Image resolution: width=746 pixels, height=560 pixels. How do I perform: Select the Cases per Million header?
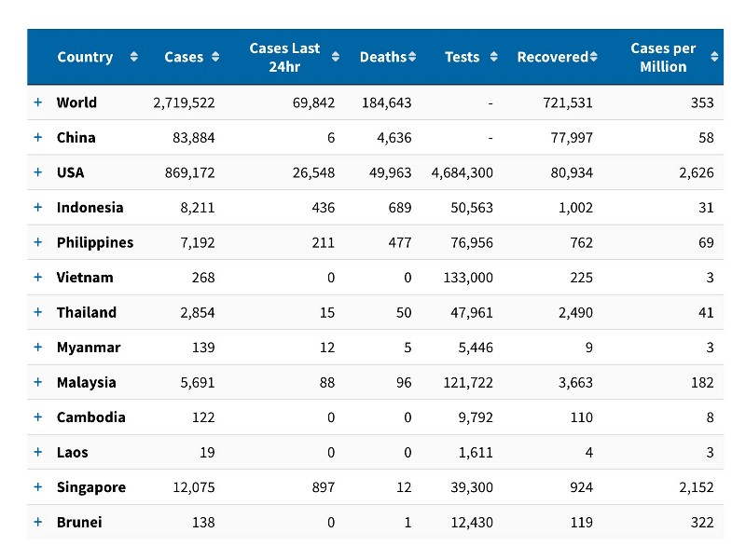tap(663, 57)
